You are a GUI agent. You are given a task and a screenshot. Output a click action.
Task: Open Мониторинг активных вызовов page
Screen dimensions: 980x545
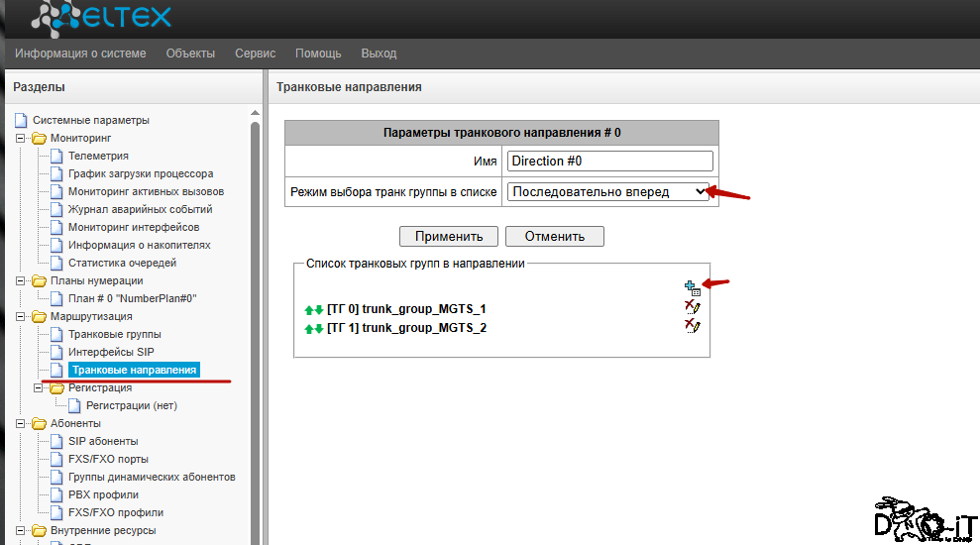click(147, 192)
